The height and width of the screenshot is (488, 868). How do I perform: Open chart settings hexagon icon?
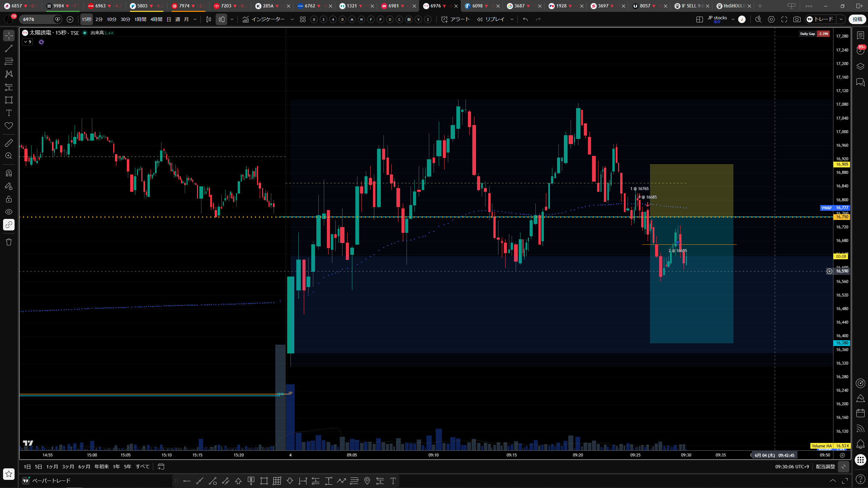771,19
